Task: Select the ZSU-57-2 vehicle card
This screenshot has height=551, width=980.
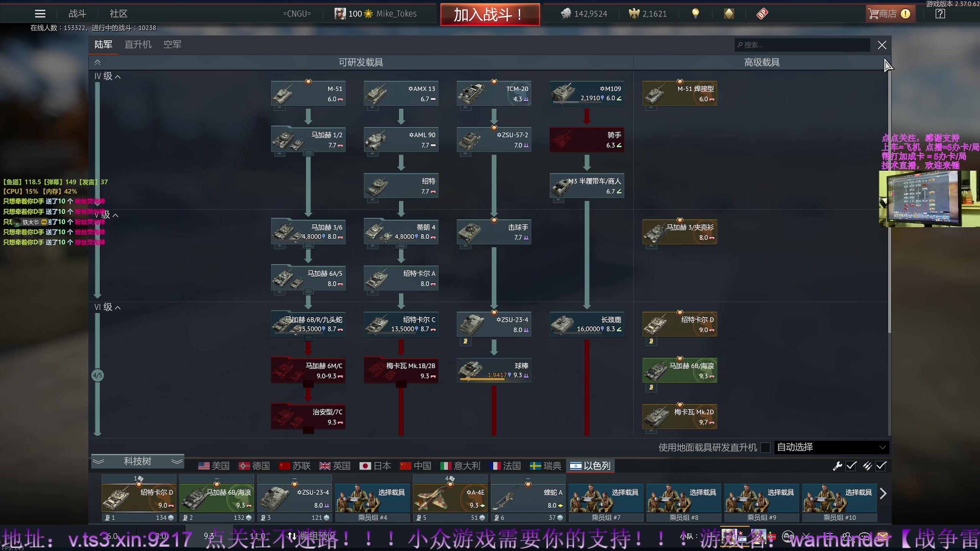Action: (x=494, y=140)
